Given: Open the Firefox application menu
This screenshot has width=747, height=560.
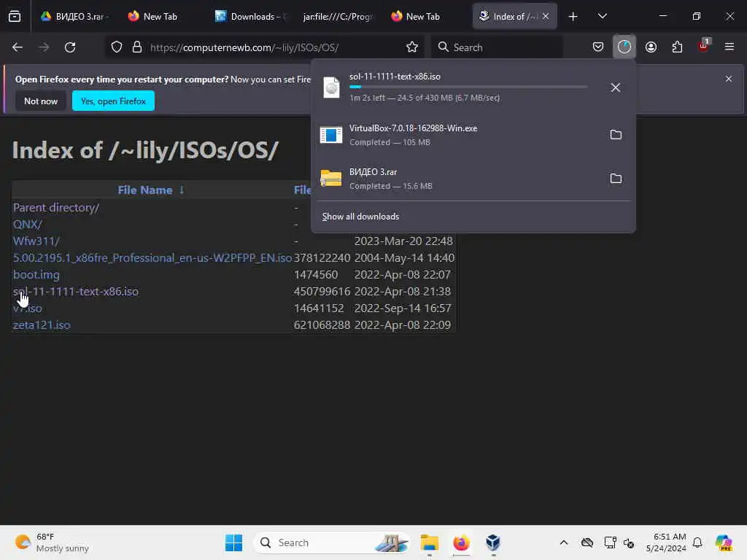Looking at the screenshot, I should (729, 47).
